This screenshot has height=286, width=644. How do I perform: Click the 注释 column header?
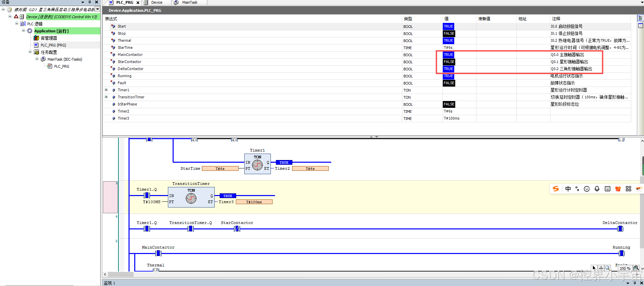pyautogui.click(x=556, y=19)
